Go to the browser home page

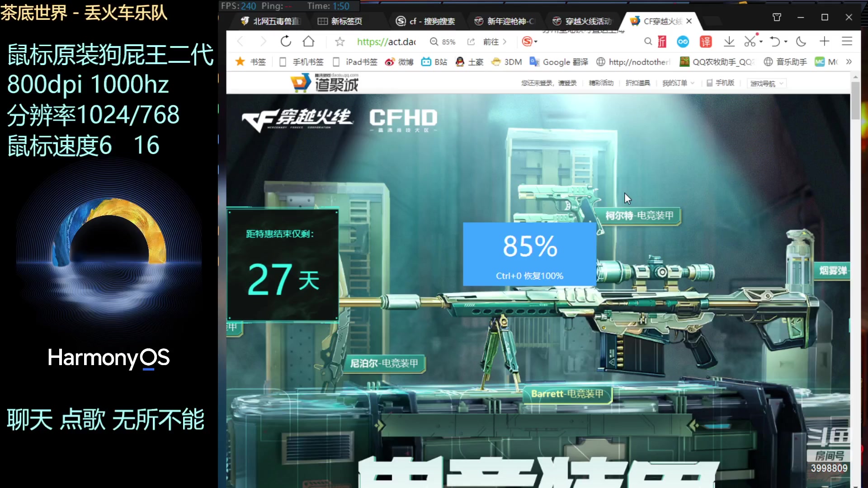tap(309, 42)
